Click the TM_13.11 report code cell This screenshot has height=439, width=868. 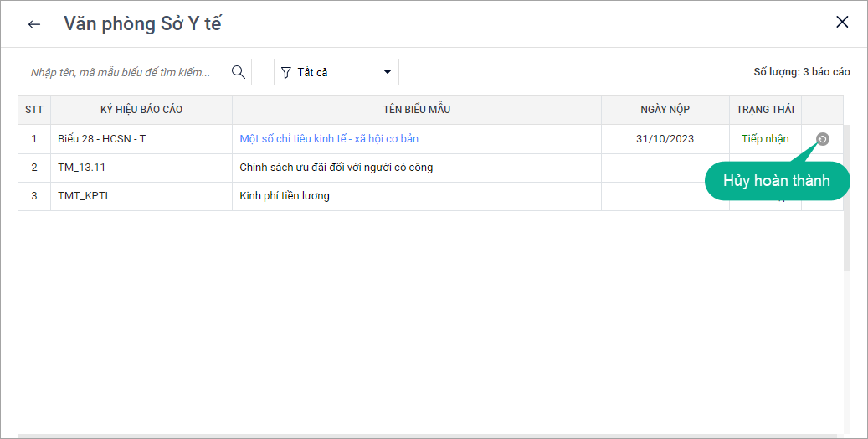(x=81, y=168)
